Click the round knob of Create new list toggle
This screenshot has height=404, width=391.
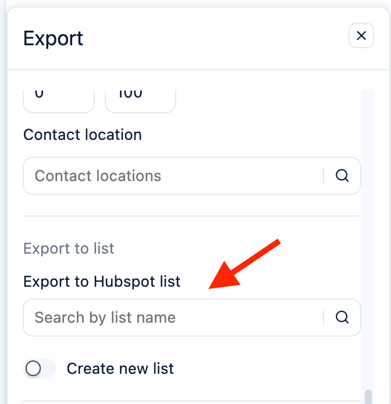33,369
